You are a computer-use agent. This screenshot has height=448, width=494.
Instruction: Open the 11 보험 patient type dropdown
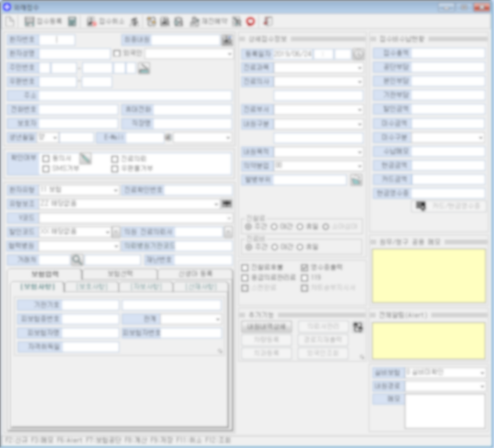(x=79, y=190)
